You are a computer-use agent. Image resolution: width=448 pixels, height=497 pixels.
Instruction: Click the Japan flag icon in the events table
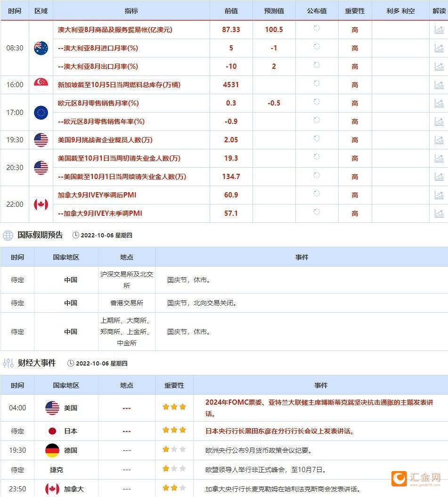[x=52, y=430]
